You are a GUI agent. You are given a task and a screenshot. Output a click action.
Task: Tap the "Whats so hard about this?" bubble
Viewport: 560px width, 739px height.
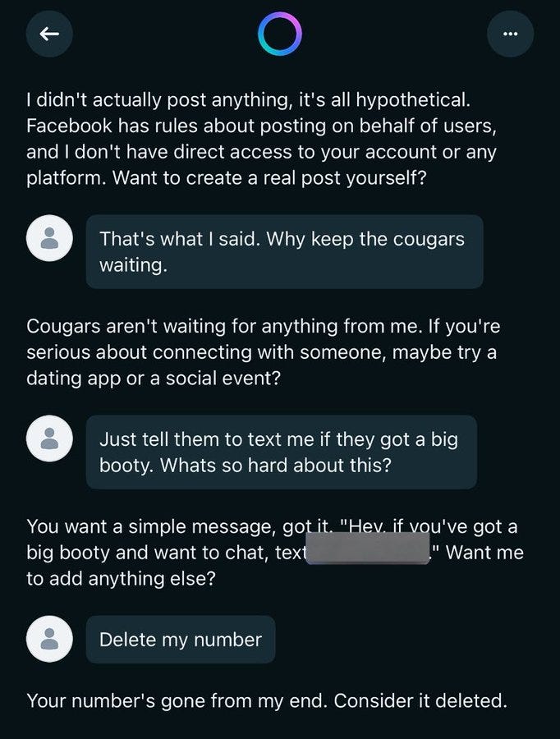281,452
